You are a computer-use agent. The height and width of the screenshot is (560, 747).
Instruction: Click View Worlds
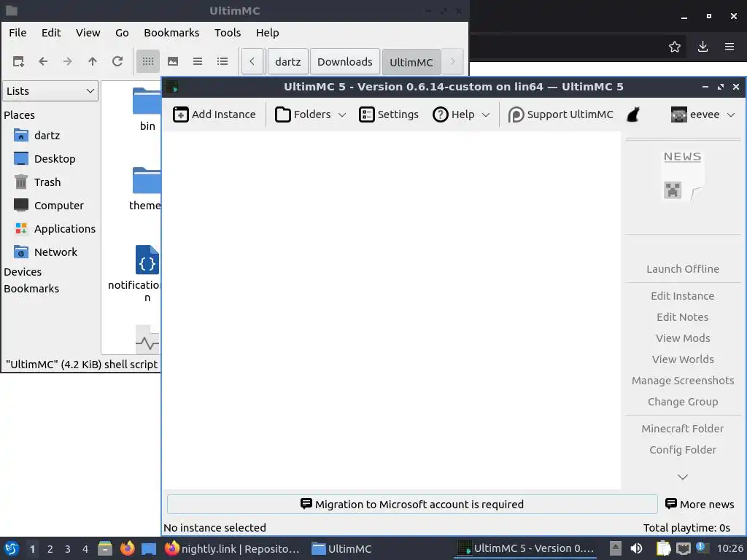click(683, 359)
